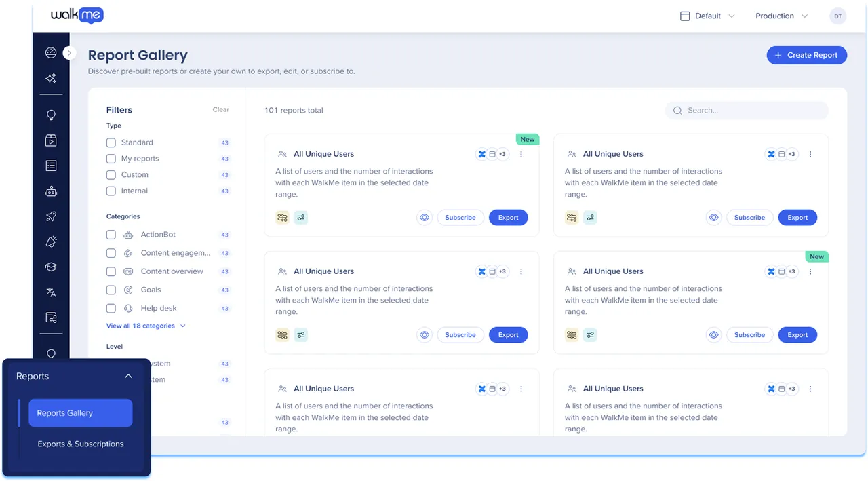
Task: Expand View all 18 categories
Action: pyautogui.click(x=146, y=326)
